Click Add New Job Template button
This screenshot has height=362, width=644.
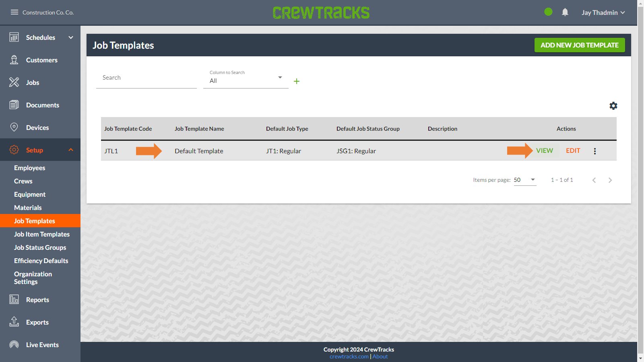click(x=580, y=45)
